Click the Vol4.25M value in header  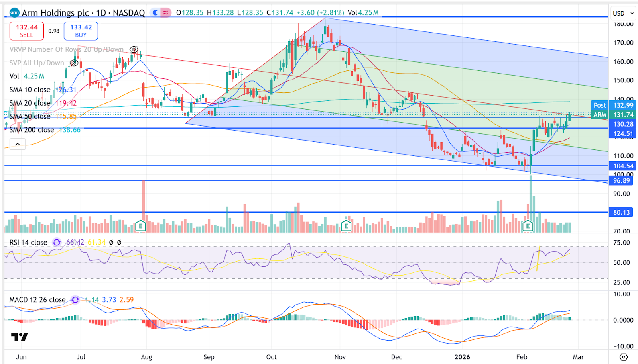pyautogui.click(x=363, y=13)
